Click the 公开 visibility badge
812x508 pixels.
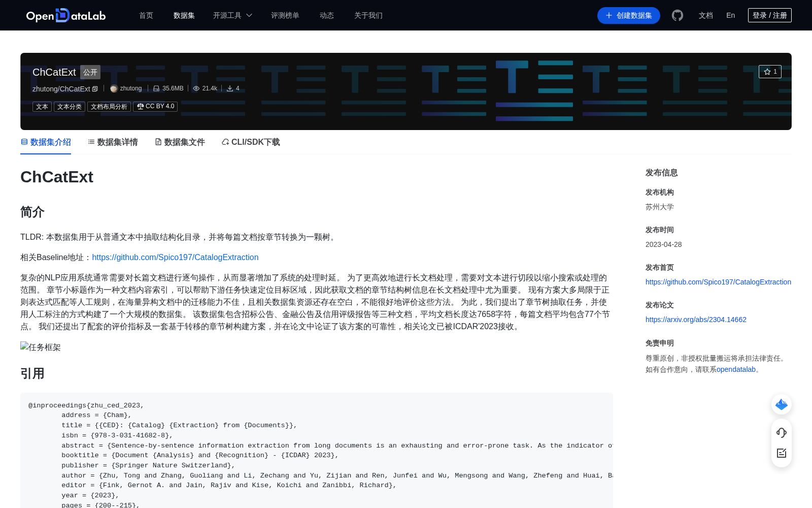pos(90,72)
